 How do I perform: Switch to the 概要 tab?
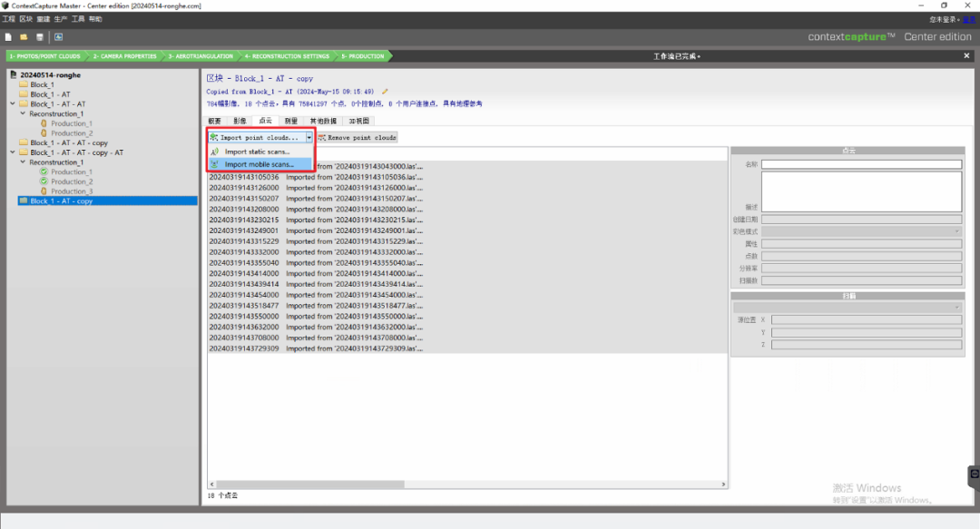(214, 121)
